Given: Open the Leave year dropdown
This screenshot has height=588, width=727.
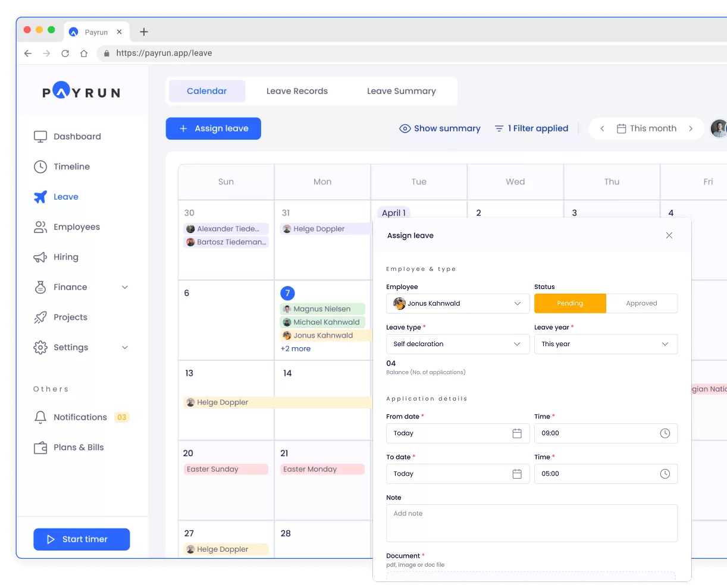Looking at the screenshot, I should [606, 344].
